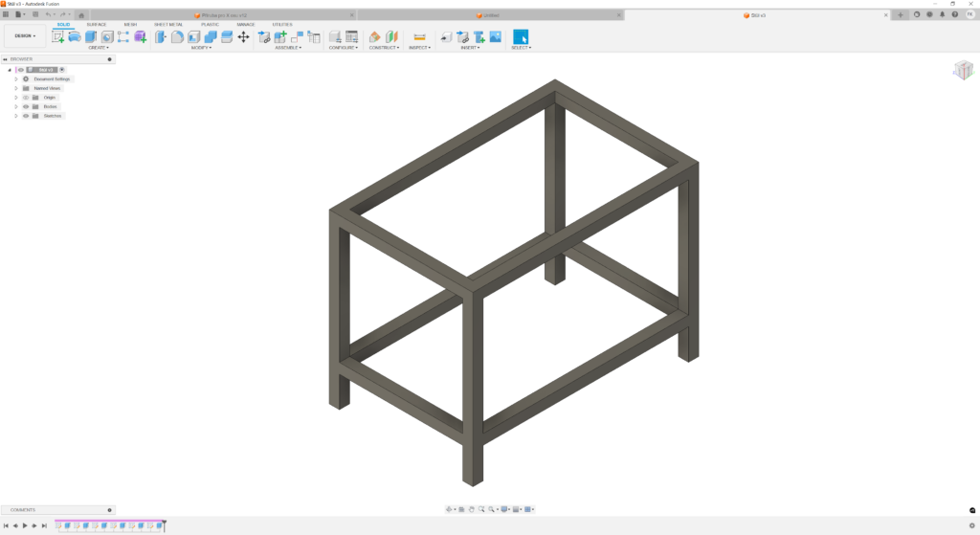Screen dimensions: 980x535
Task: Open the DESIGN workspace dropdown
Action: coord(24,36)
